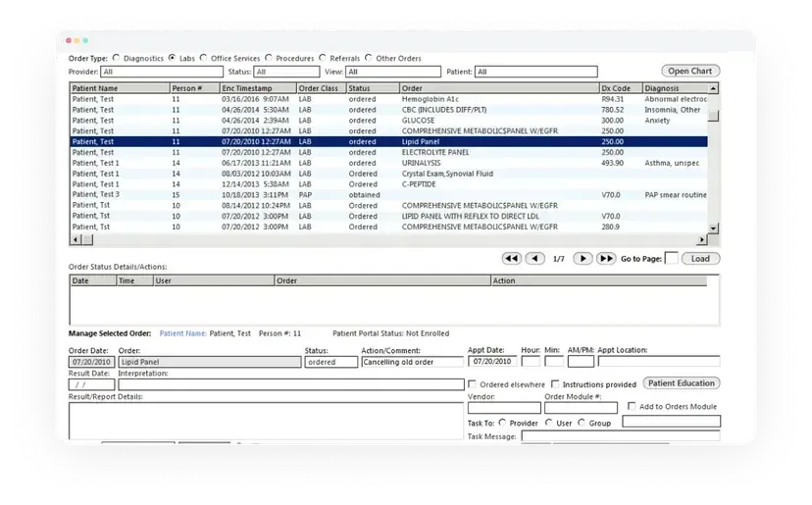Sort by Order Class column header
Screen dimensions: 812x505
(322, 88)
